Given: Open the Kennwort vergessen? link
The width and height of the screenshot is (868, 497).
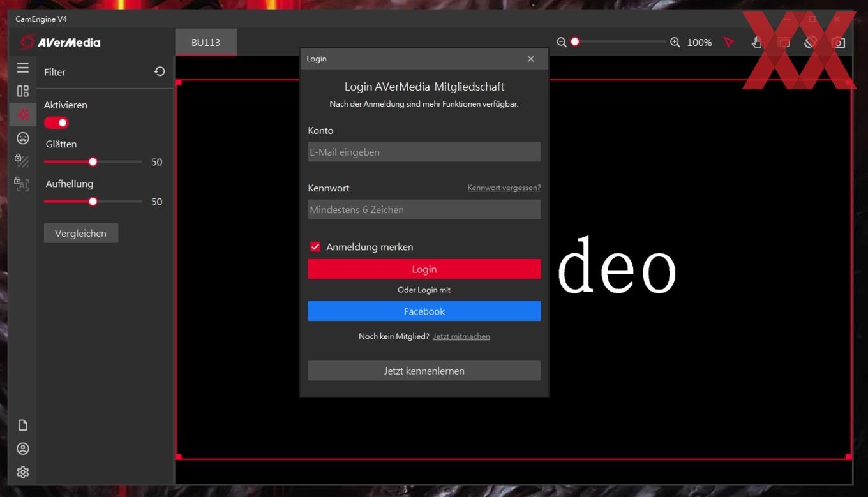Looking at the screenshot, I should coord(504,188).
